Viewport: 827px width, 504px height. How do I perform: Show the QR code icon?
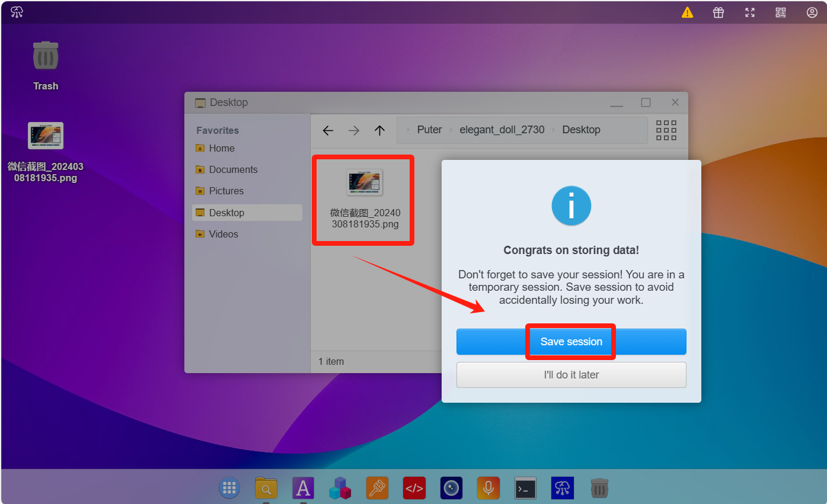click(x=781, y=12)
